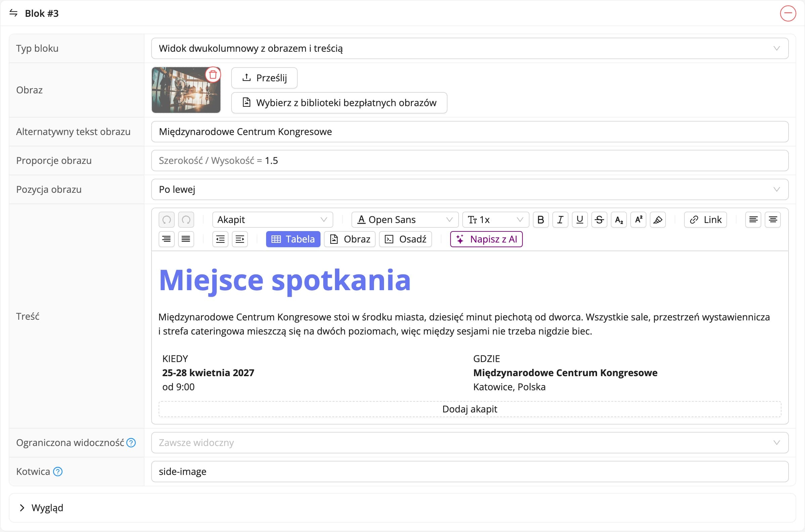Apply superscript formatting
Viewport: 805px width, 532px height.
pos(638,220)
